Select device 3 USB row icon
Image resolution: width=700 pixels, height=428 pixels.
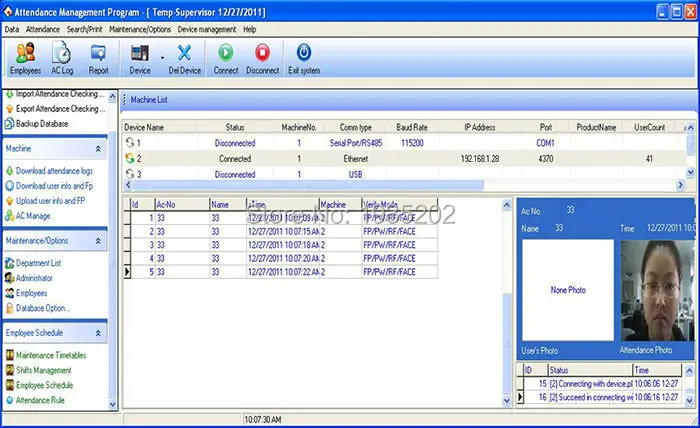point(130,174)
